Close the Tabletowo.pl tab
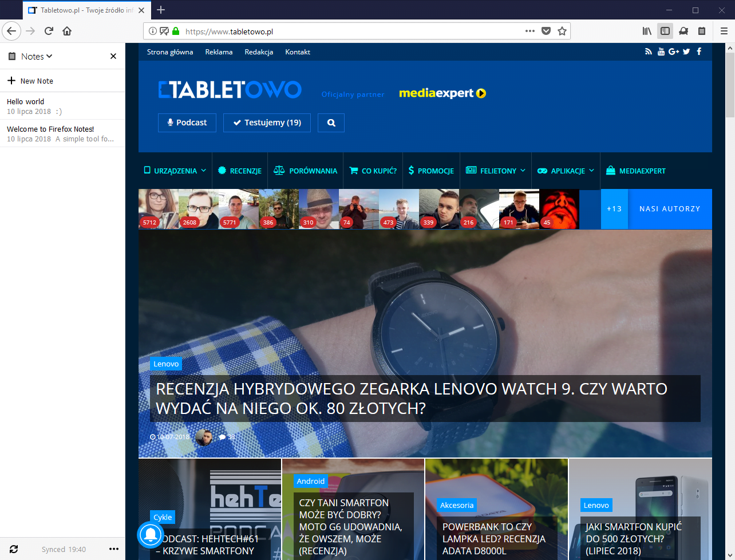 [x=141, y=10]
